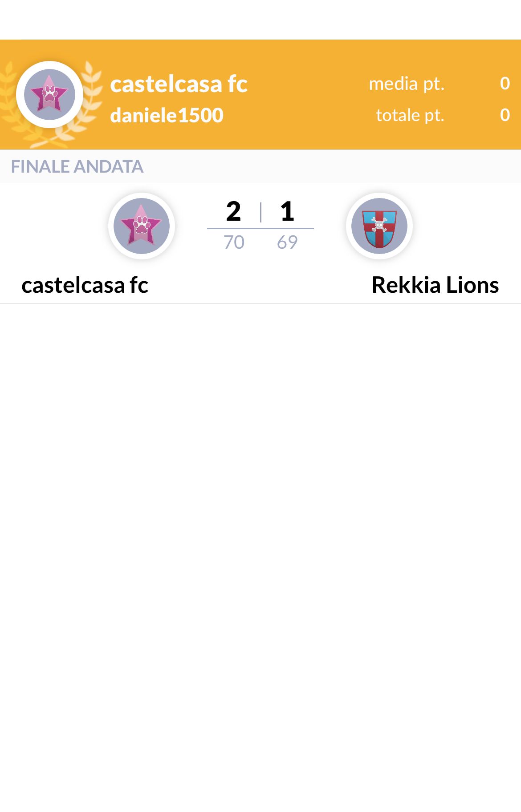Open the home goals score 2
The image size is (521, 812).
point(233,211)
